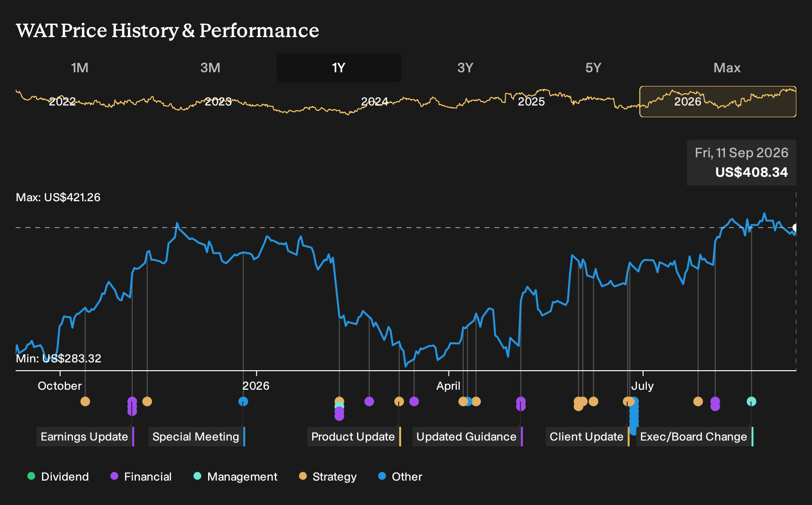Toggle the Management legend filter
Image resolution: width=812 pixels, height=505 pixels.
point(235,477)
